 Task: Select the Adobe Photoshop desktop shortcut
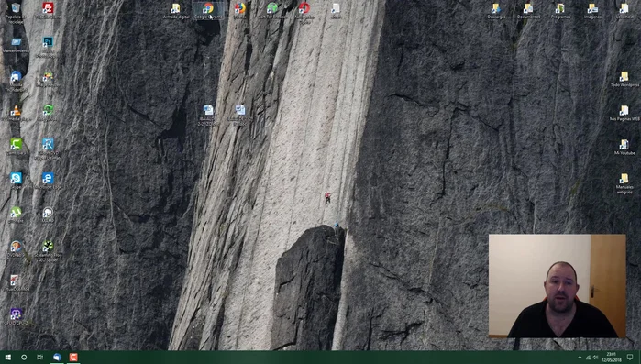pyautogui.click(x=48, y=46)
